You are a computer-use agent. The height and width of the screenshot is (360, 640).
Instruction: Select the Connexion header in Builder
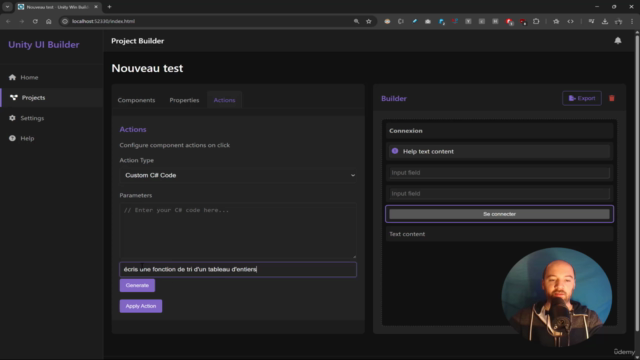[499, 131]
